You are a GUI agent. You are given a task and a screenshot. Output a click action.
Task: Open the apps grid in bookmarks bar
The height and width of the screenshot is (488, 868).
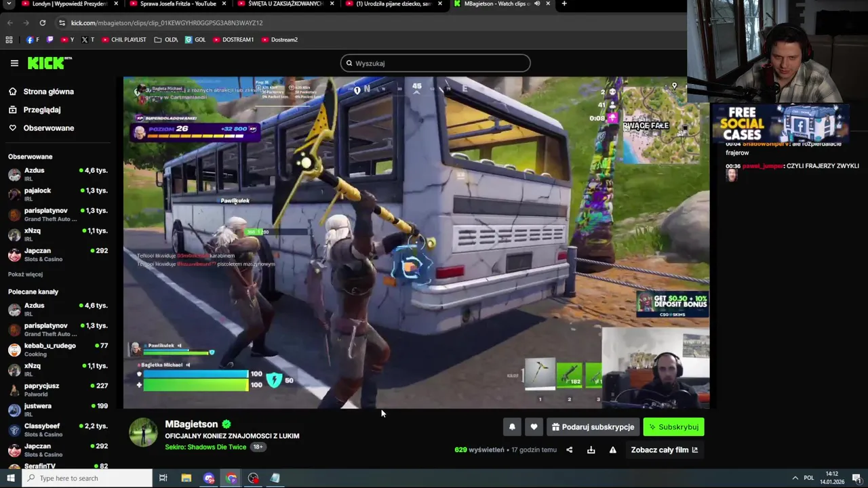coord(9,39)
